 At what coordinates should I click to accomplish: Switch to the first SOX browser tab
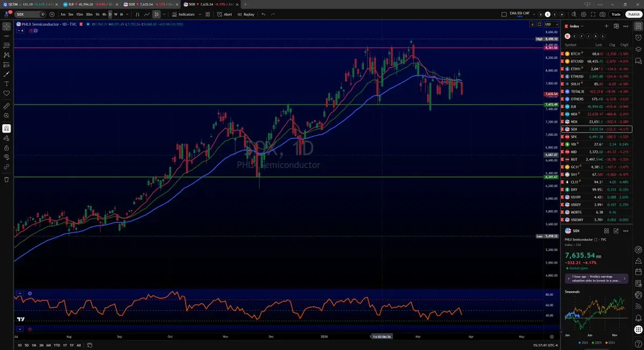coord(152,4)
